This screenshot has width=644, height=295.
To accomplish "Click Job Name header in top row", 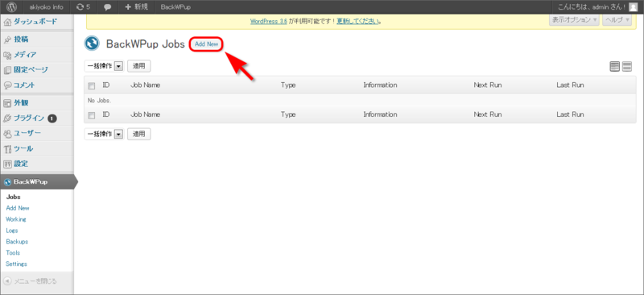I will 145,85.
